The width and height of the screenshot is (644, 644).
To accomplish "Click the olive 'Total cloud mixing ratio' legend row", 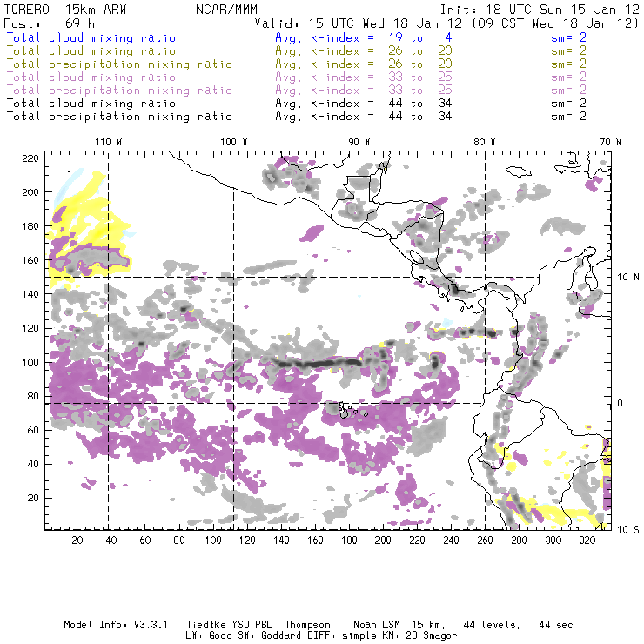I will click(x=91, y=51).
